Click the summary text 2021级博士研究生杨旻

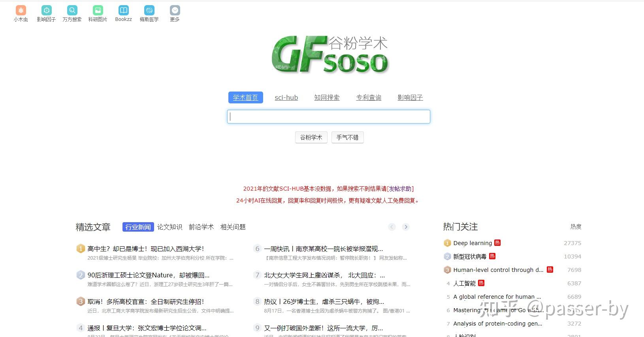(160, 258)
